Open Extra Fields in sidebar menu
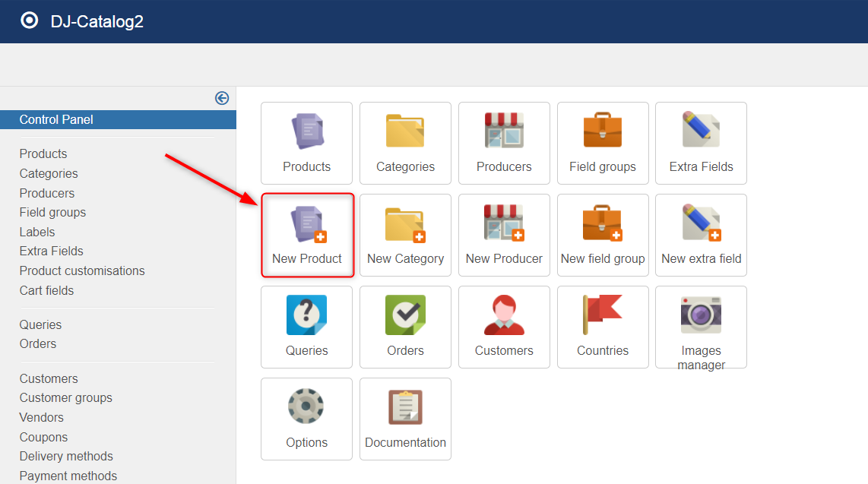Viewport: 868px width, 484px height. coord(52,251)
